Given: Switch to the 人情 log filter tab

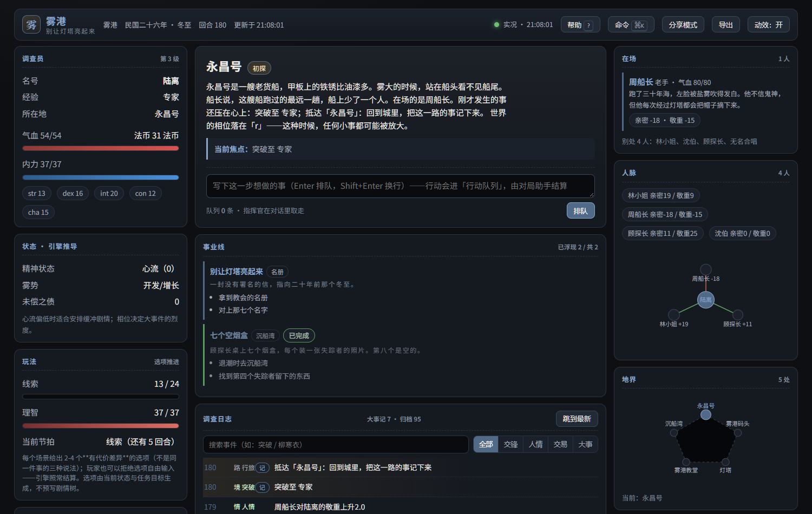Looking at the screenshot, I should pos(536,444).
